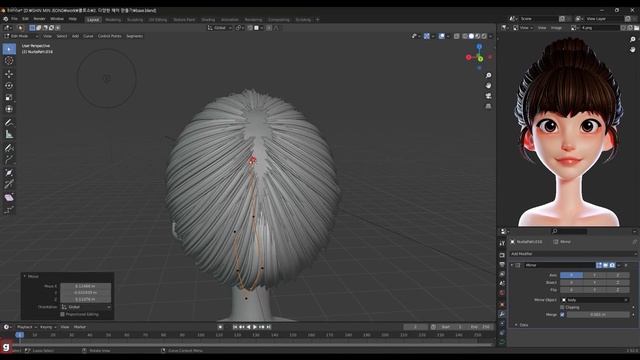Select the Randomize tool
Screen dimensions: 640x360
tap(9, 210)
